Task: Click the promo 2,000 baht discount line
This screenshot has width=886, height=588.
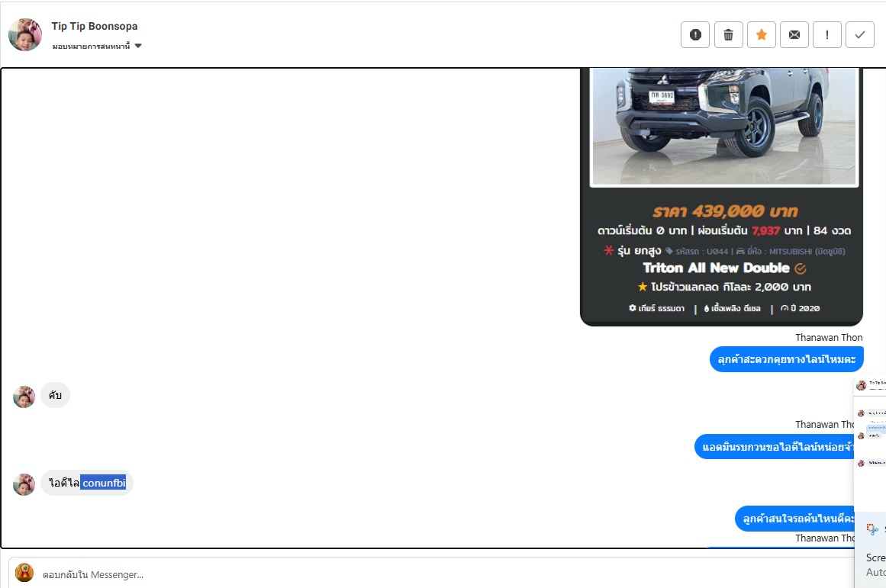Action: tap(723, 287)
